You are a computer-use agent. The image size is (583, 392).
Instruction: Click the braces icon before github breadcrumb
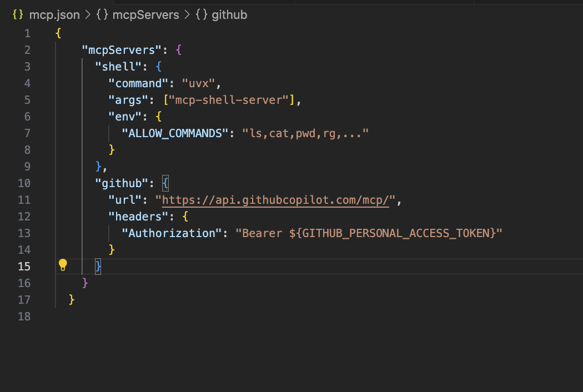[x=201, y=14]
